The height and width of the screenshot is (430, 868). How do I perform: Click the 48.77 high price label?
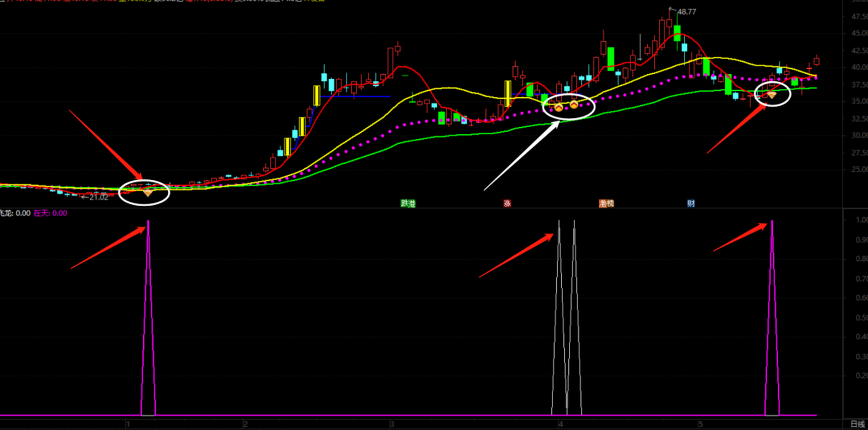coord(686,12)
